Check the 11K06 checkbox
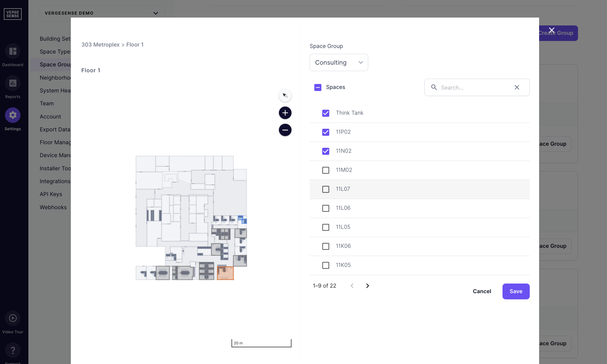This screenshot has height=364, width=607. (326, 246)
